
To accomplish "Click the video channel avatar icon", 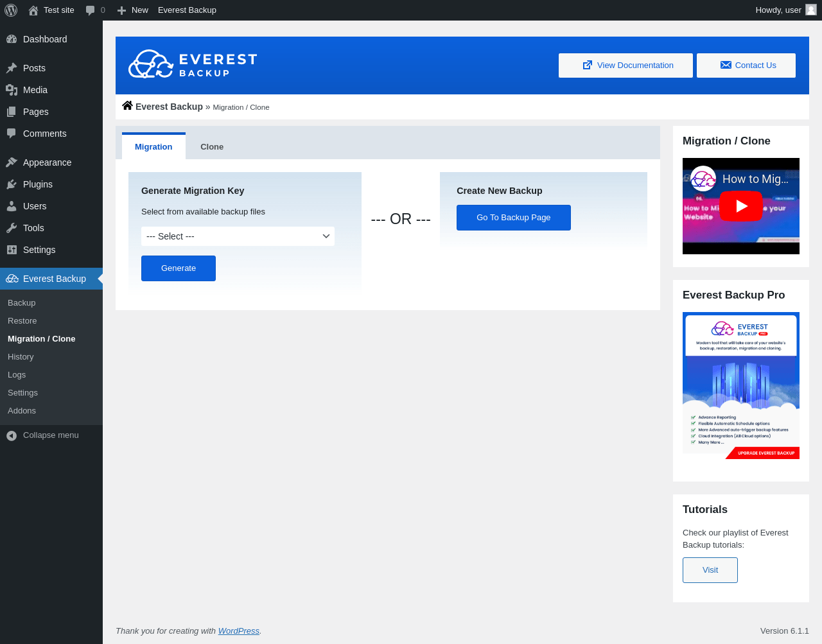I will tap(703, 179).
